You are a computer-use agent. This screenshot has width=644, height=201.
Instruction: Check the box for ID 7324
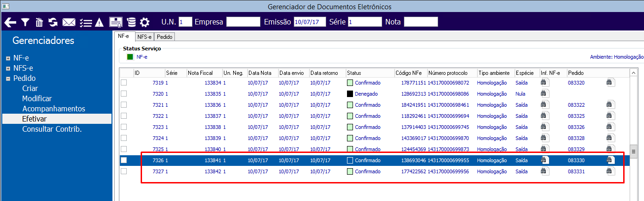click(124, 138)
